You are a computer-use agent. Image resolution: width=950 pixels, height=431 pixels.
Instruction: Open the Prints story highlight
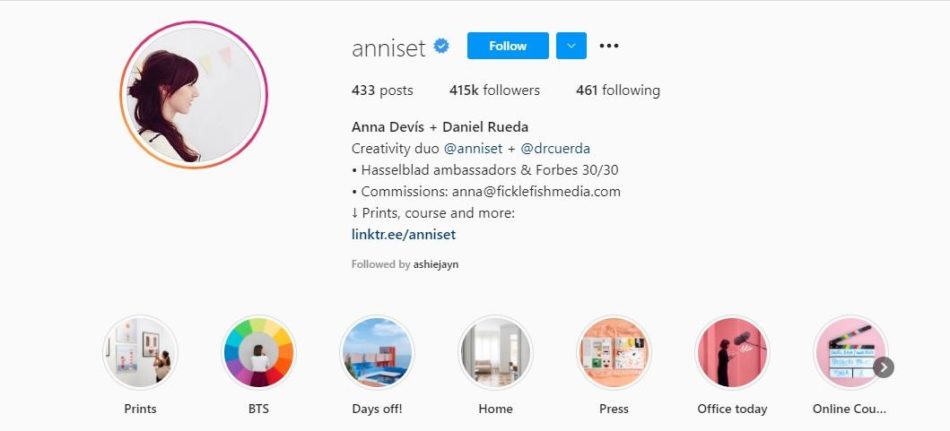pos(140,353)
